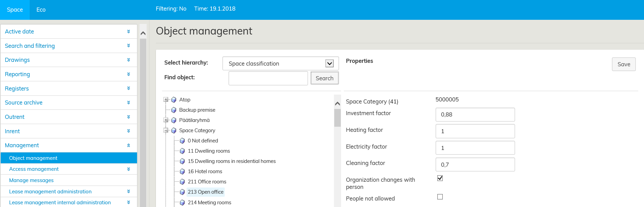Click the 16 Hotel rooms cube icon

[x=182, y=171]
